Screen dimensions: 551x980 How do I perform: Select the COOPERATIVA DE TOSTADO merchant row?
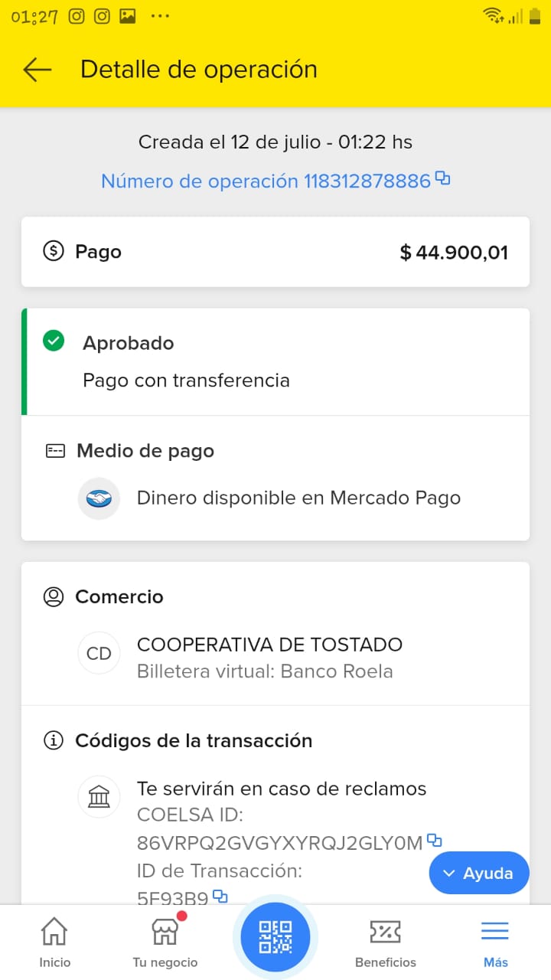(269, 657)
